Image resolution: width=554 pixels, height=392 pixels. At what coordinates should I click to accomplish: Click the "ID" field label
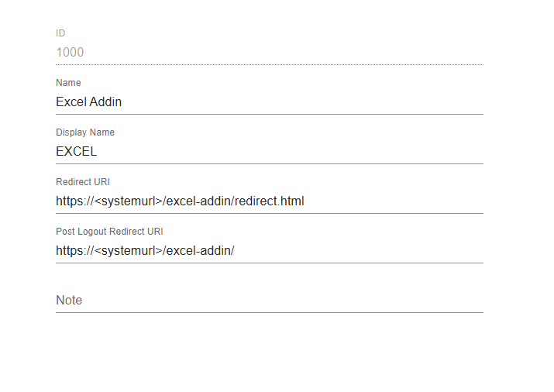[x=60, y=33]
